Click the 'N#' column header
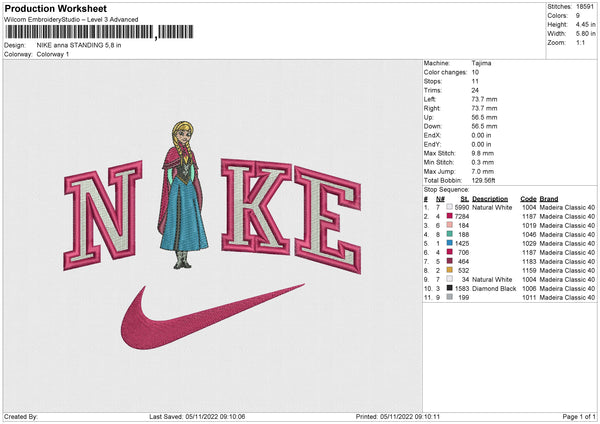The image size is (600, 424). [x=440, y=199]
